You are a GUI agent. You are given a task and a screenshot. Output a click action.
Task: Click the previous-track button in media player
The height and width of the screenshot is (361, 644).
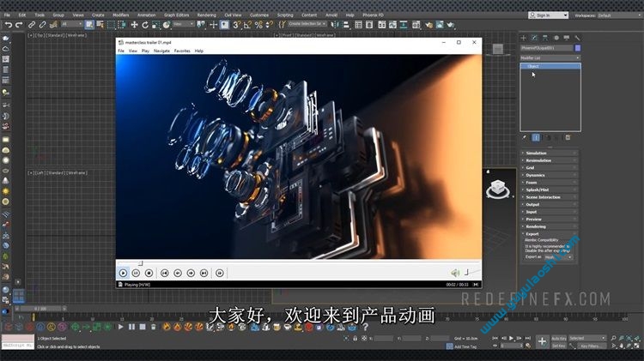(165, 274)
